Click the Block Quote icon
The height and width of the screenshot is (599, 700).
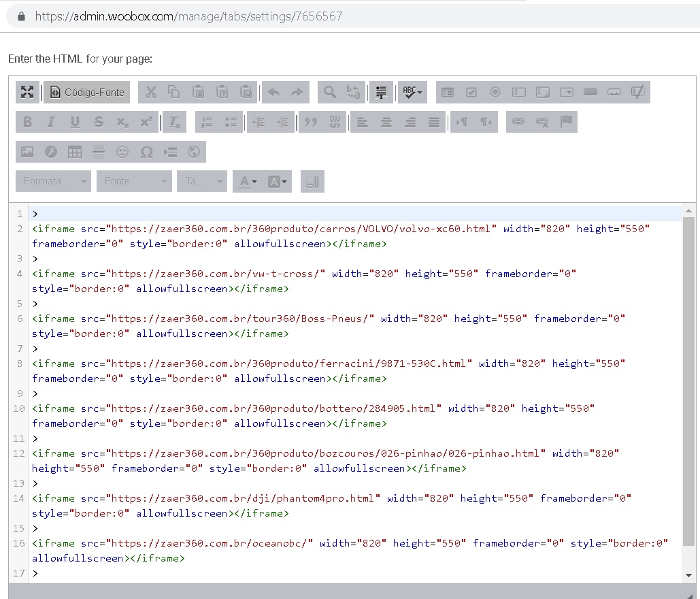point(311,122)
